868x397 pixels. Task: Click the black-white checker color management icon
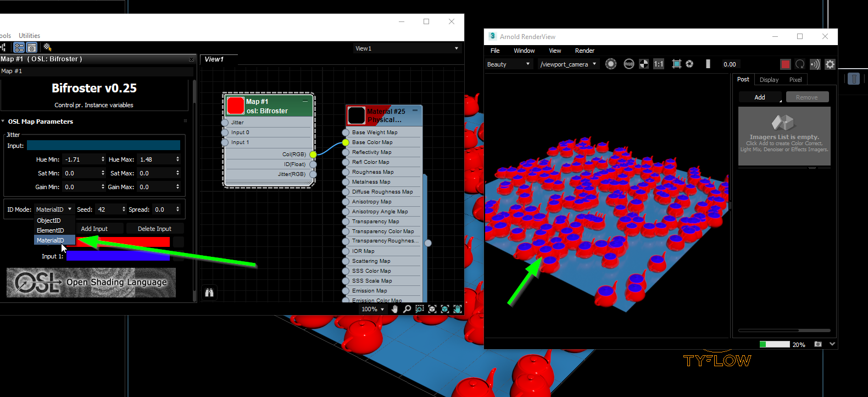(x=644, y=64)
